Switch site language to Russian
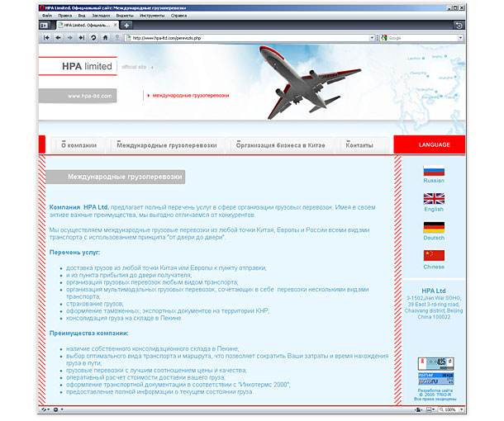The image size is (504, 421). pos(434,181)
